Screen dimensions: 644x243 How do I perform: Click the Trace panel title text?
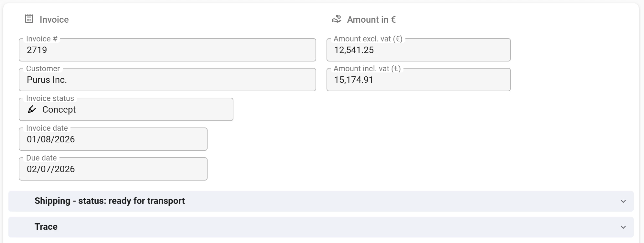tap(46, 227)
